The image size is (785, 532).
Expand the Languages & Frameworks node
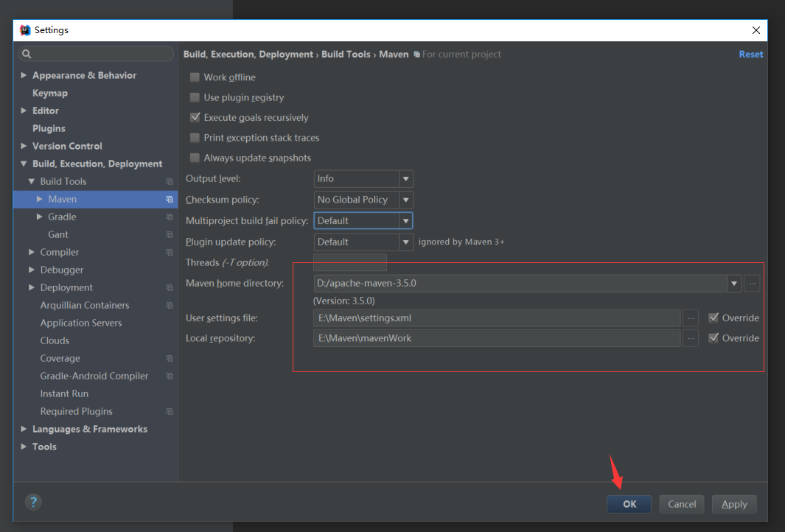click(24, 429)
